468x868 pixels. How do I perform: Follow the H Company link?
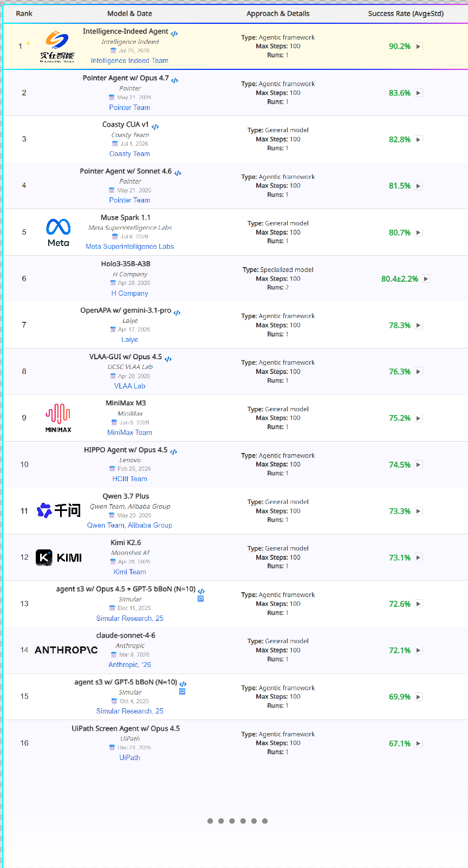[129, 293]
